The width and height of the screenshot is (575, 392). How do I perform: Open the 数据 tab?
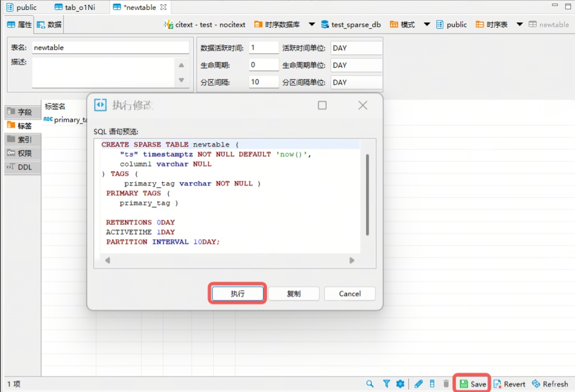[x=49, y=25]
